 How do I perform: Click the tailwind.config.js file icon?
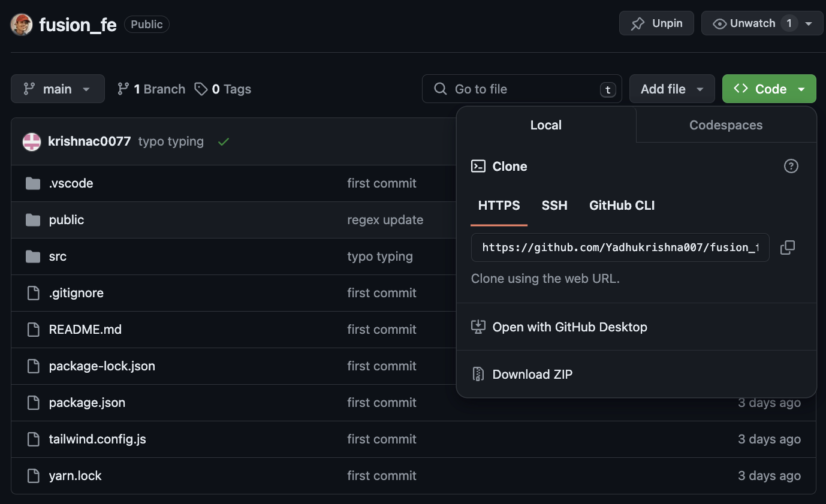click(33, 439)
